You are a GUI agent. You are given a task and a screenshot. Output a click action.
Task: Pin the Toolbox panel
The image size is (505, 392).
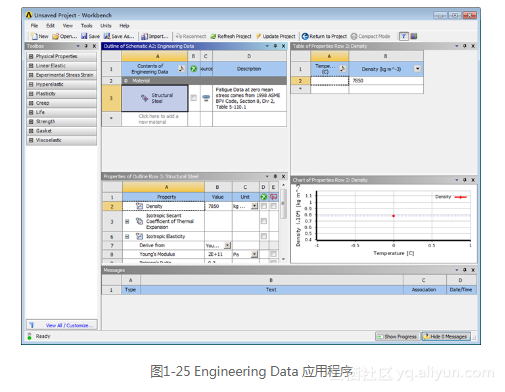click(x=86, y=46)
